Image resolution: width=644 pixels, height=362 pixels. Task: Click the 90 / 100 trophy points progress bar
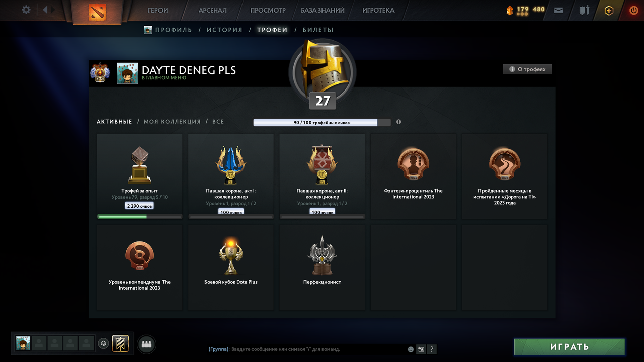pyautogui.click(x=322, y=122)
